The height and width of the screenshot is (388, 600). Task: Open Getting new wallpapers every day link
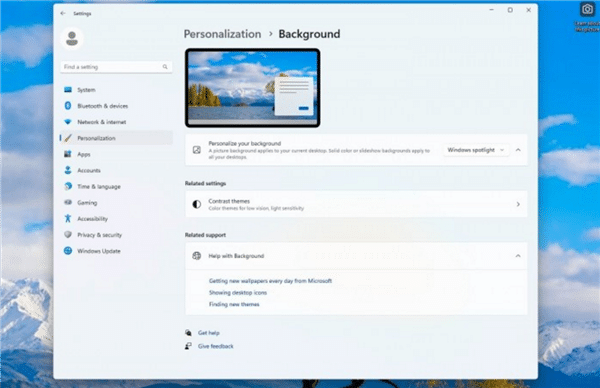click(x=270, y=281)
